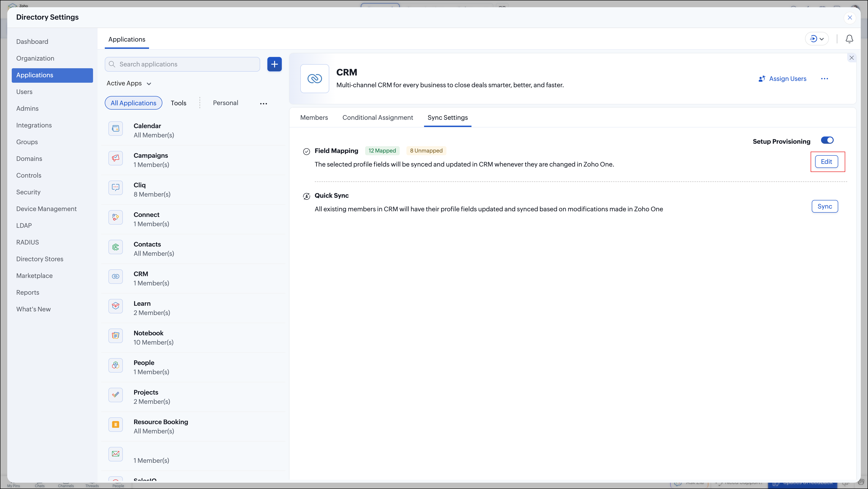Expand the Active Apps dropdown
The image size is (868, 489).
tap(129, 83)
